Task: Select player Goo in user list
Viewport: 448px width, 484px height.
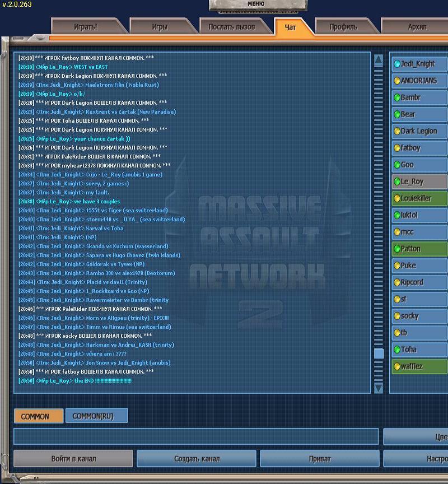Action: [x=419, y=165]
